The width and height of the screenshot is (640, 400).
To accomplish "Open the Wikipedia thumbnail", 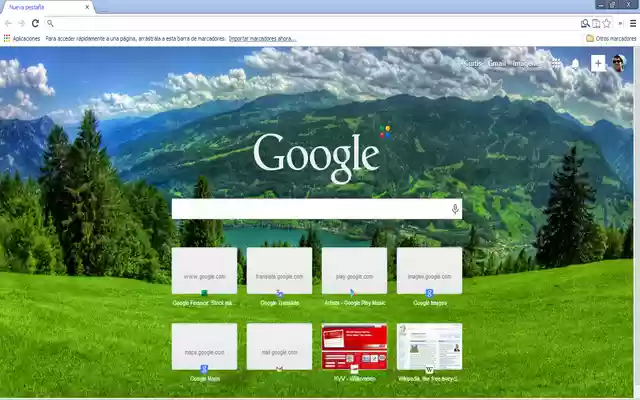I will (x=429, y=347).
